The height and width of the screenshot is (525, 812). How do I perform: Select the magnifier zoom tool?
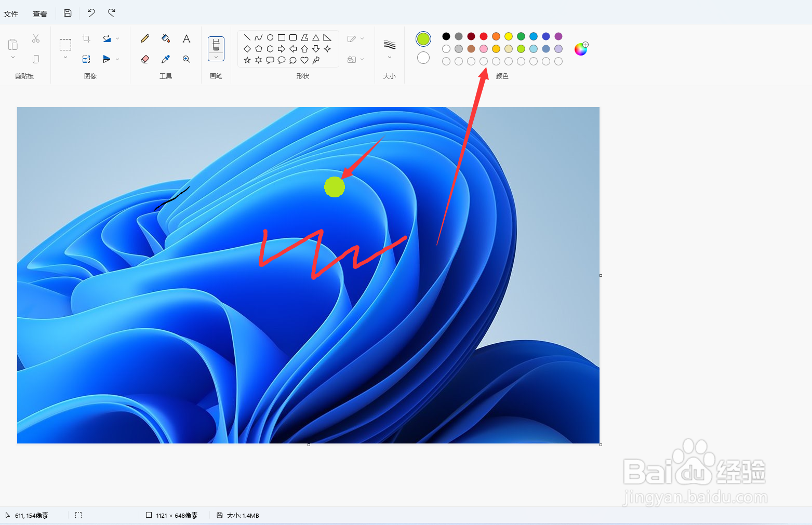pos(187,59)
